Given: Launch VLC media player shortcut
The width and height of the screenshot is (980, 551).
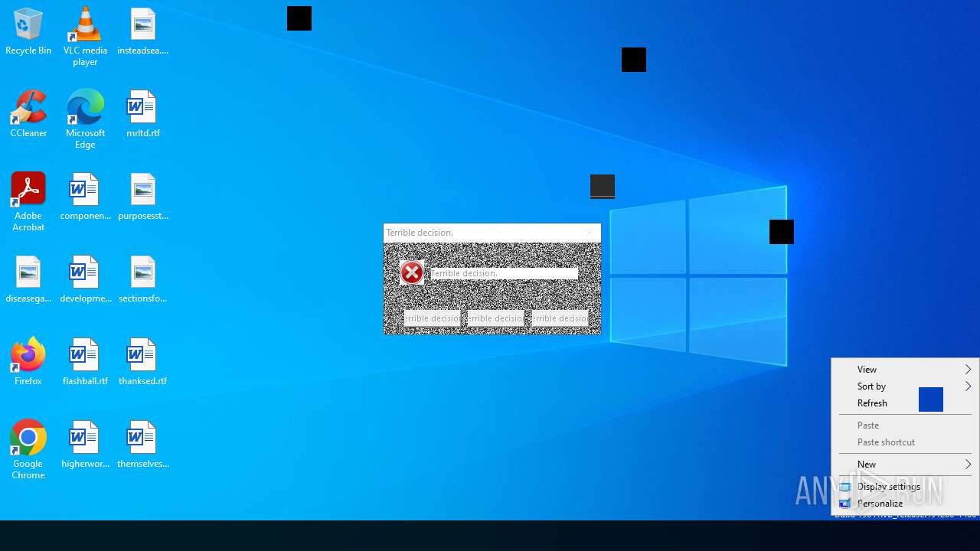Looking at the screenshot, I should (85, 37).
